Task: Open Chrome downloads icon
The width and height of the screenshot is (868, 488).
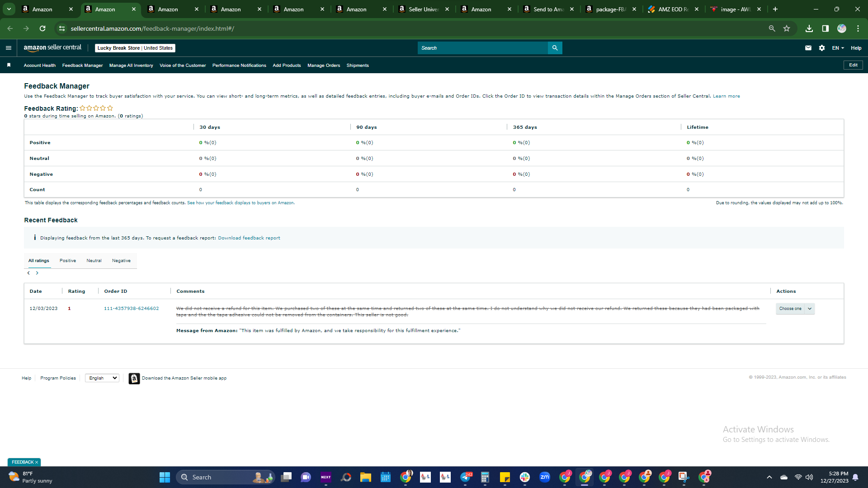Action: [809, 28]
